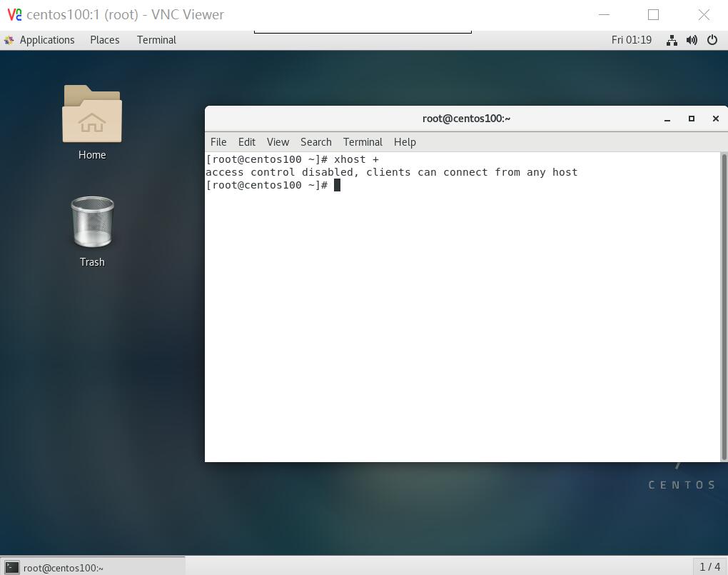Click the root@centos100:~ terminal title bar
This screenshot has height=575, width=728.
click(466, 119)
